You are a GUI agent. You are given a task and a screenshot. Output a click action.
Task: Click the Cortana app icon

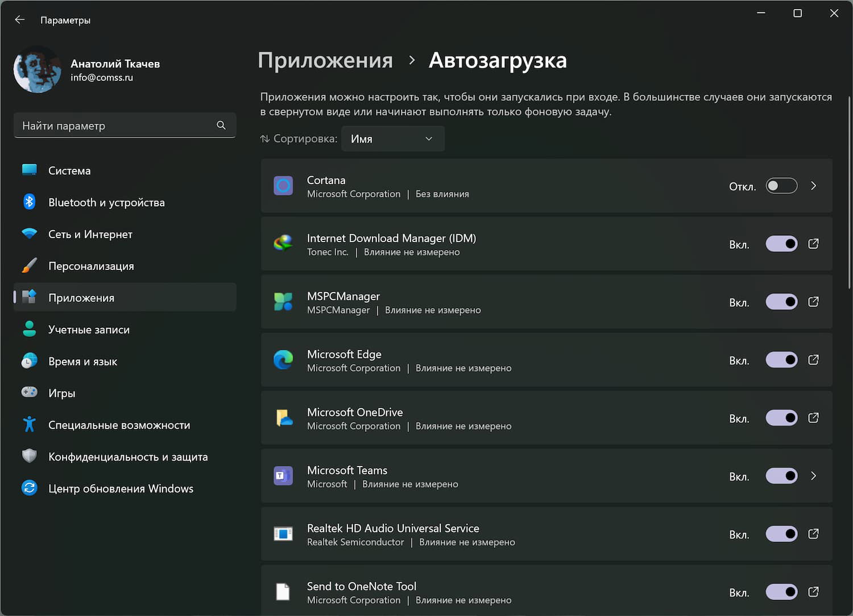(x=283, y=186)
